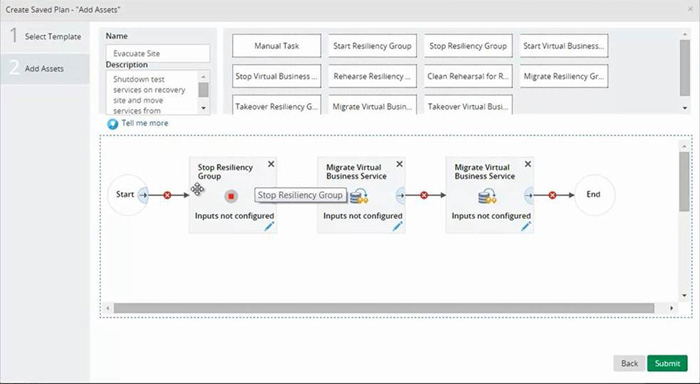
Task: Add a Manual Task from the palette
Action: [277, 46]
